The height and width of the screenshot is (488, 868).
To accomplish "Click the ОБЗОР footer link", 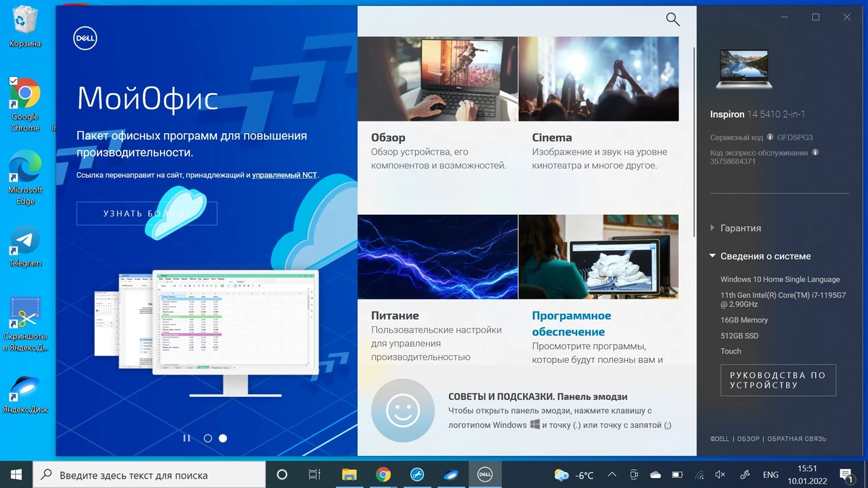I will click(749, 439).
